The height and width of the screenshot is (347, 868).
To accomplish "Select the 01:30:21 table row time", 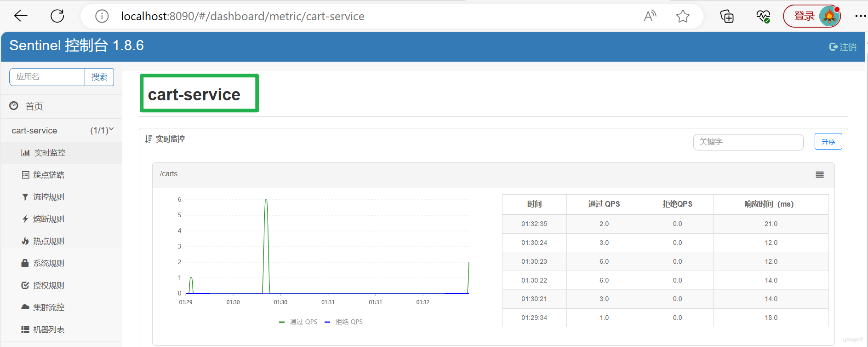I will pyautogui.click(x=534, y=299).
